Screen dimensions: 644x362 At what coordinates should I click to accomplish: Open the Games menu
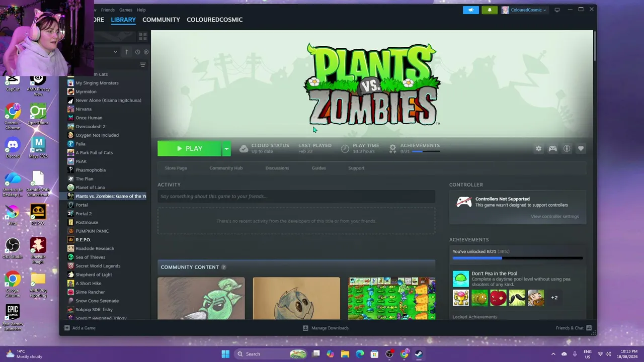click(126, 10)
